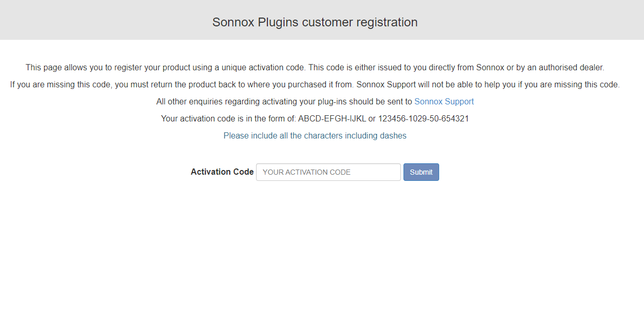Click the 'This page allows you to register' paragraph
This screenshot has height=323, width=644.
click(x=315, y=68)
